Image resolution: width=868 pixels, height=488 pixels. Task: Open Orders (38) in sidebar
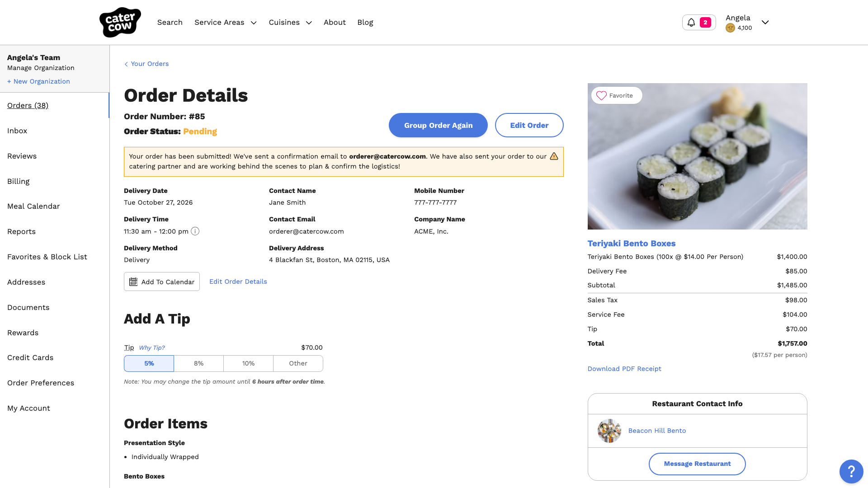coord(28,105)
